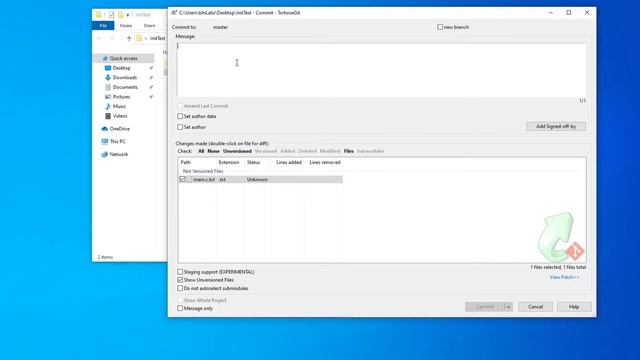Open the File tab in Explorer

coord(103,26)
